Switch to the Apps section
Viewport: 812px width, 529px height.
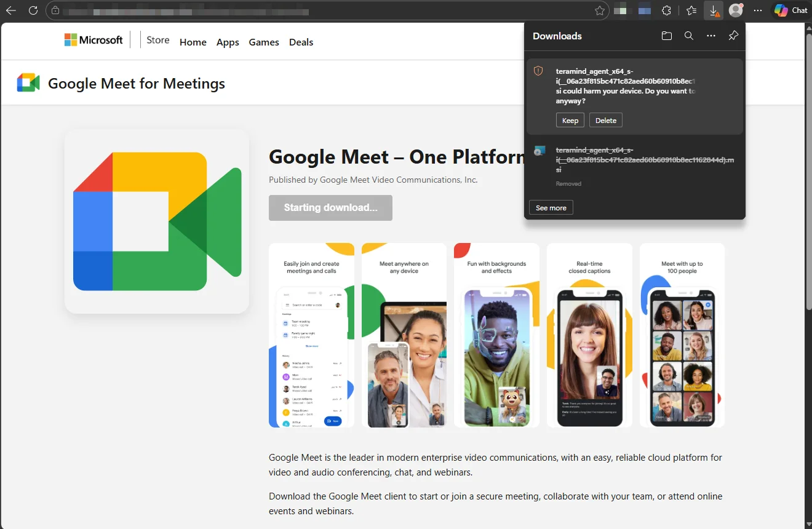228,42
